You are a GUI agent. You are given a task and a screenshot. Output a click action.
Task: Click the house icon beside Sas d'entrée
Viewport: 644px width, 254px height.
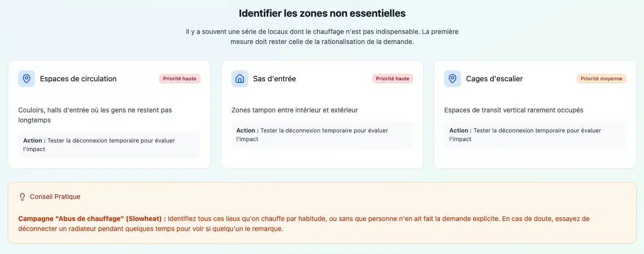click(x=240, y=79)
